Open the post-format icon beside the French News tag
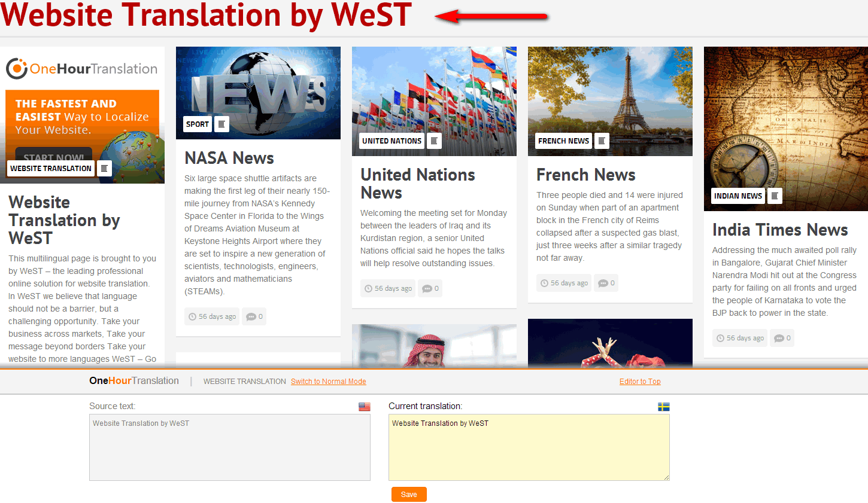 pyautogui.click(x=602, y=141)
